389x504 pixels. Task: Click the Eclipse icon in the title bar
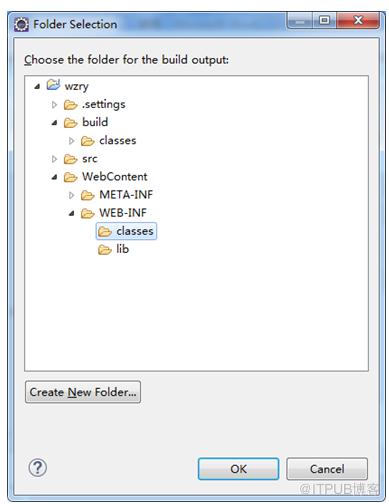[x=22, y=25]
